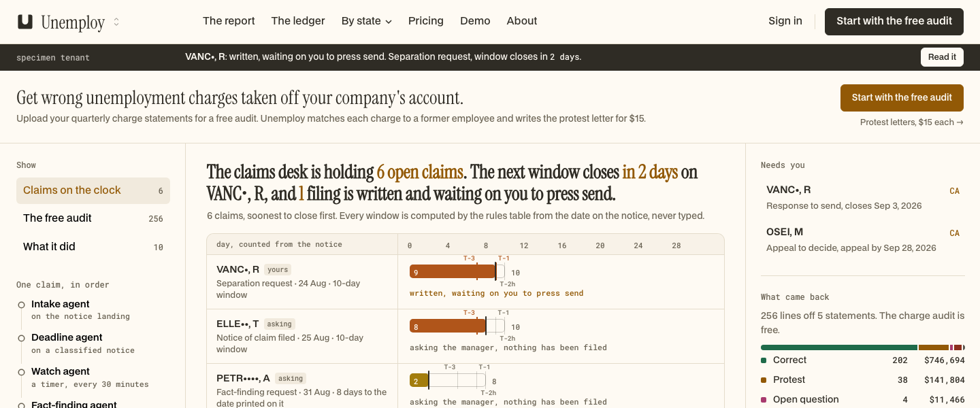Click OSEI, M under Needs you
Viewport: 980px width, 408px height.
862,239
